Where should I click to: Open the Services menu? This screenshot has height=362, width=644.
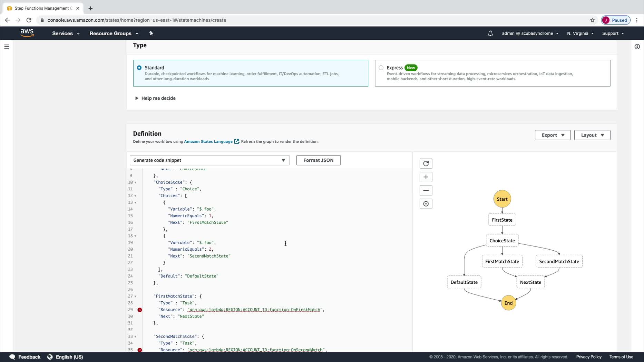pyautogui.click(x=66, y=33)
